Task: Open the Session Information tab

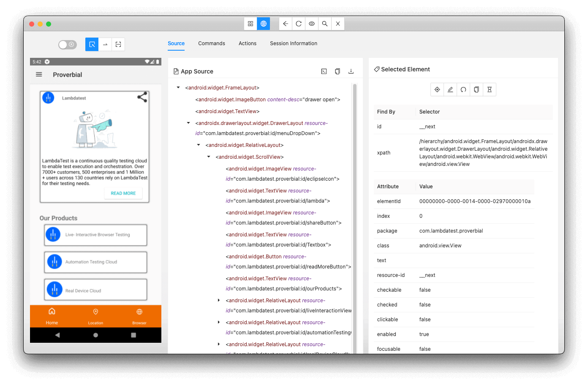Action: (x=293, y=43)
